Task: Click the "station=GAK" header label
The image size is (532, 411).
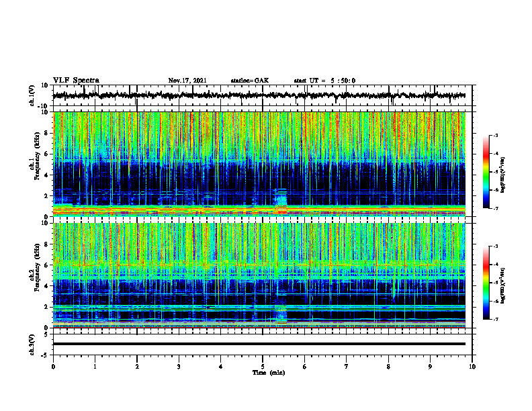Action: [250, 81]
